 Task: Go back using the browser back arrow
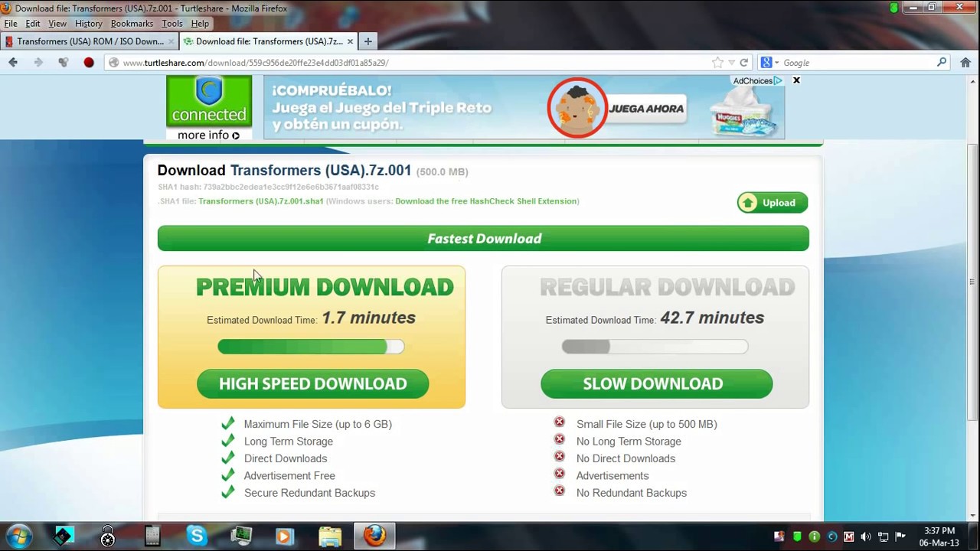click(x=13, y=63)
